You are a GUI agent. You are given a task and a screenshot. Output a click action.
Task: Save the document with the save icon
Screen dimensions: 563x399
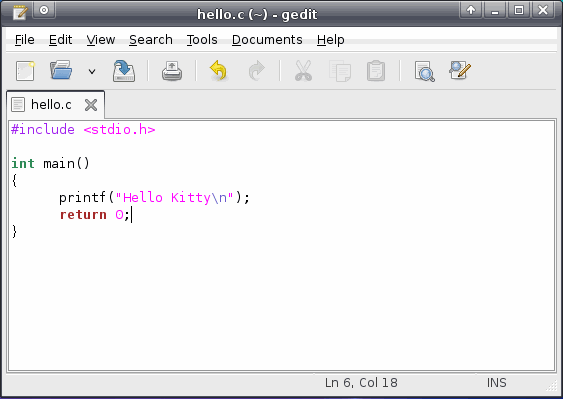[x=124, y=71]
